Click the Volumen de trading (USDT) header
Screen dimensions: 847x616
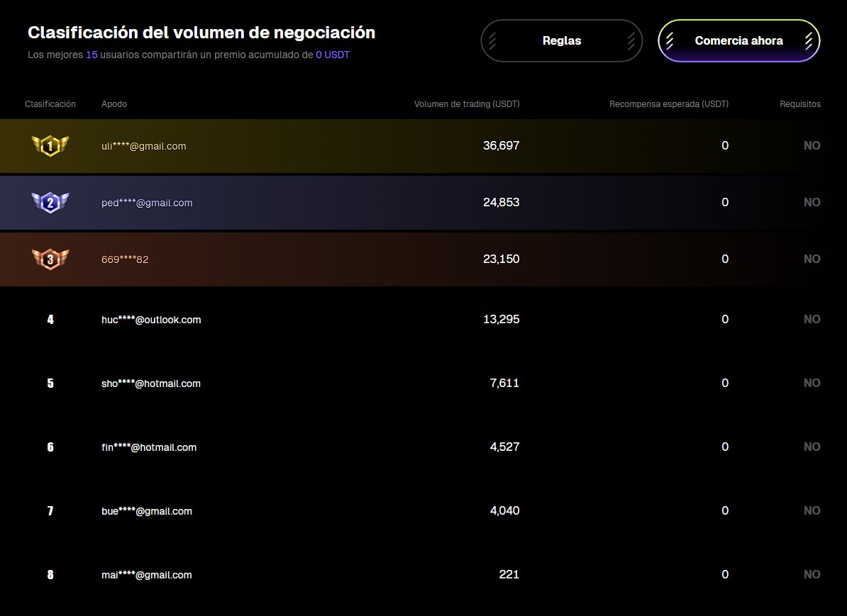(x=467, y=103)
